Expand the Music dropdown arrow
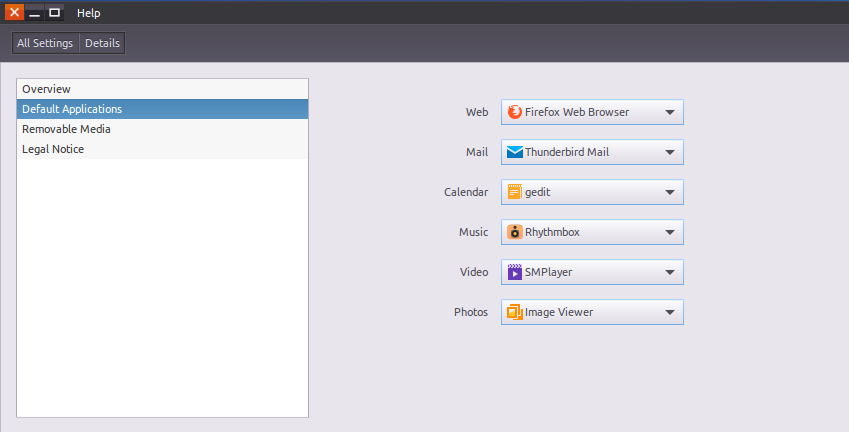849x432 pixels. [x=670, y=233]
